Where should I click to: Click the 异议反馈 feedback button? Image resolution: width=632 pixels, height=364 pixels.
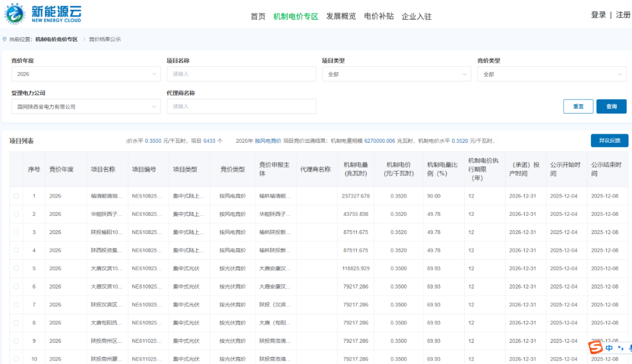point(609,140)
